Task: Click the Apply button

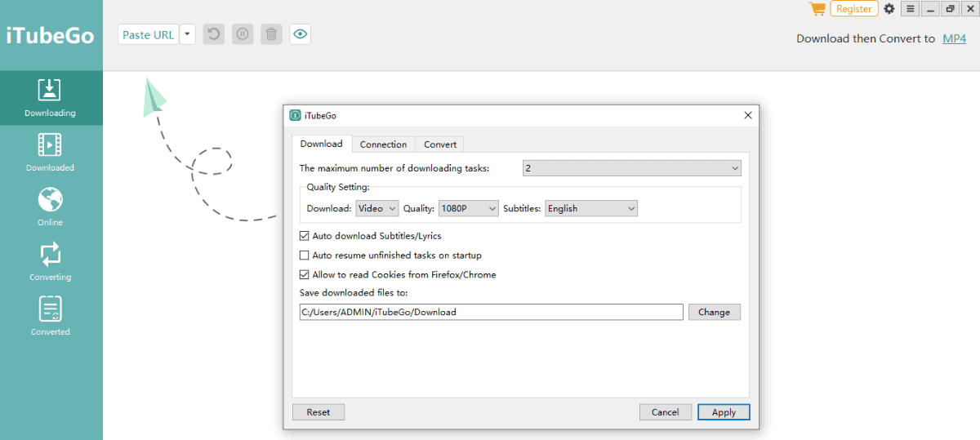Action: click(724, 412)
